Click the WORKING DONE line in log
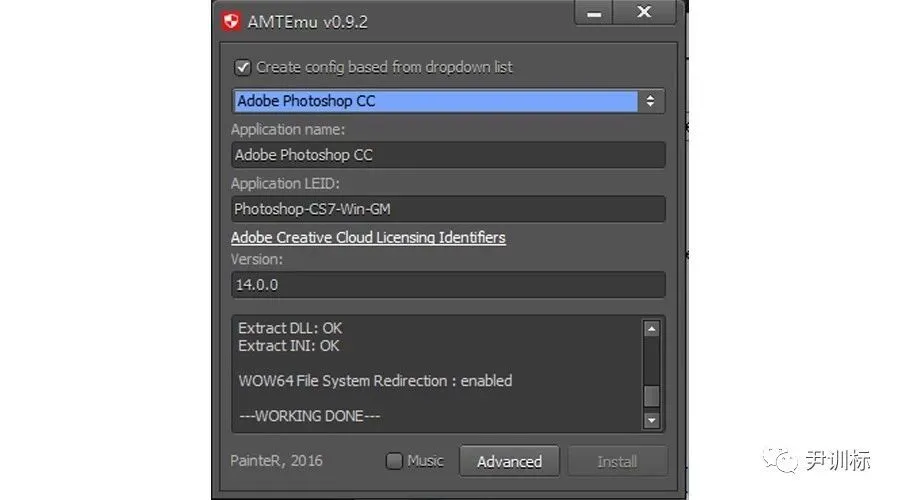 click(310, 416)
